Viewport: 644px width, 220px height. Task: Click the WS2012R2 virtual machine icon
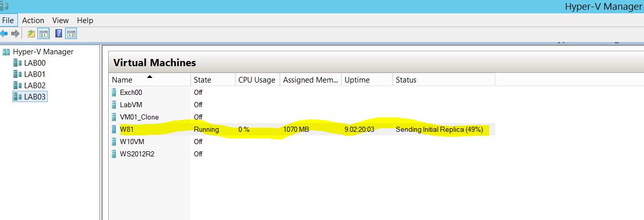114,154
